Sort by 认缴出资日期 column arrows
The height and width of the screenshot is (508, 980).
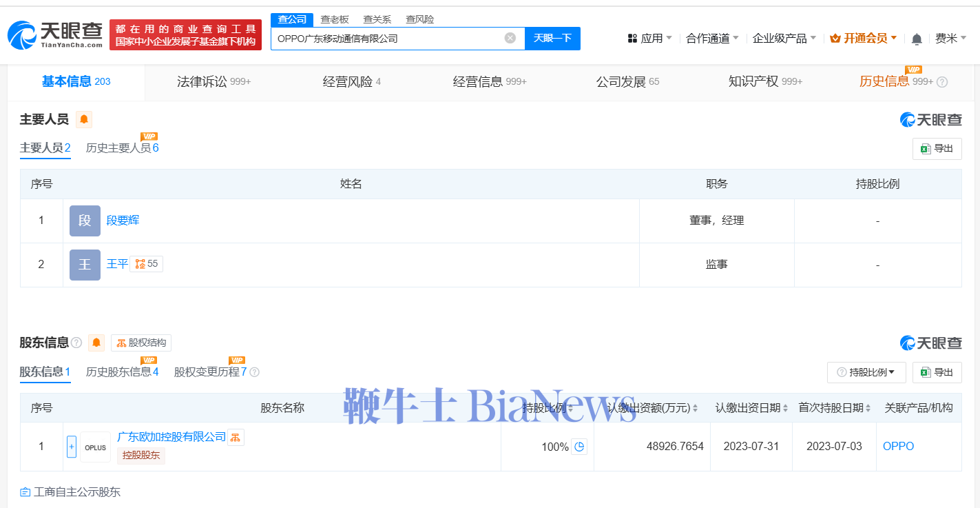coord(786,408)
